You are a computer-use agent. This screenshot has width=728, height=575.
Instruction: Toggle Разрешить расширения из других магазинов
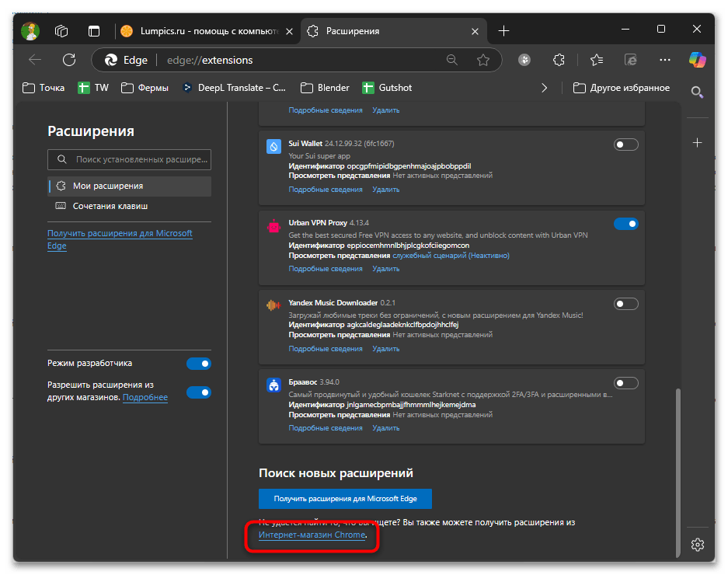(199, 392)
